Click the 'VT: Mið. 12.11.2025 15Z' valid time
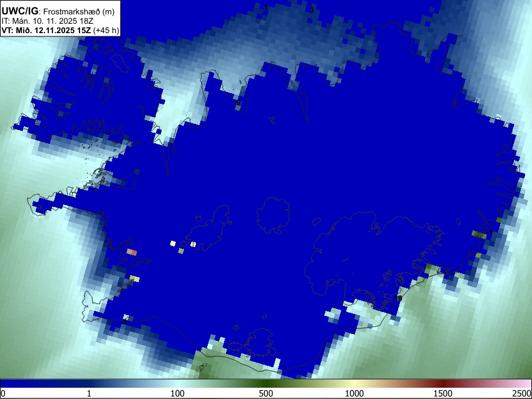The image size is (532, 399). pyautogui.click(x=46, y=31)
